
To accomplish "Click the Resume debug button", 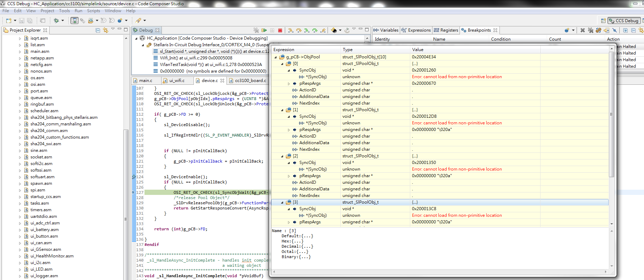I will pos(264,30).
